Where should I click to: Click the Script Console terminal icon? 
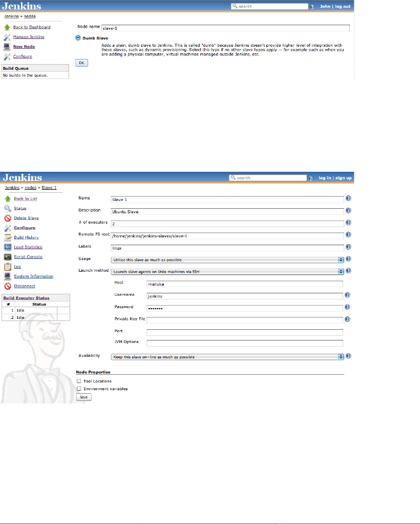click(8, 257)
